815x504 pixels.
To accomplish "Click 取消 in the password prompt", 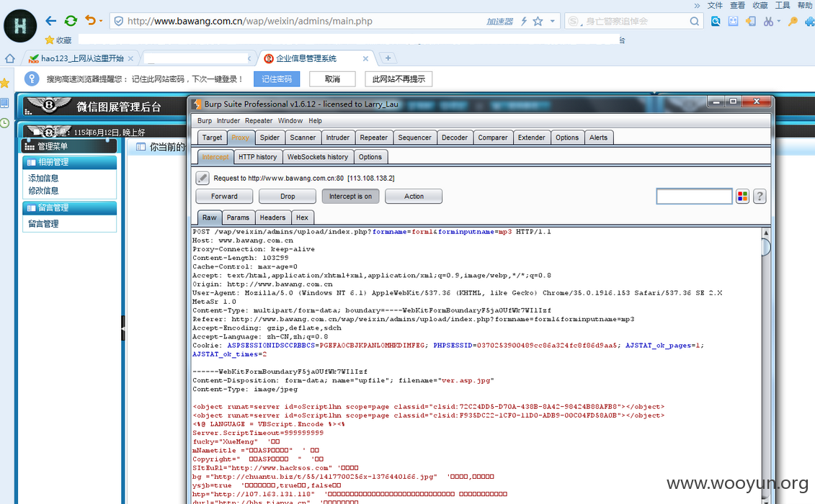I will [332, 79].
